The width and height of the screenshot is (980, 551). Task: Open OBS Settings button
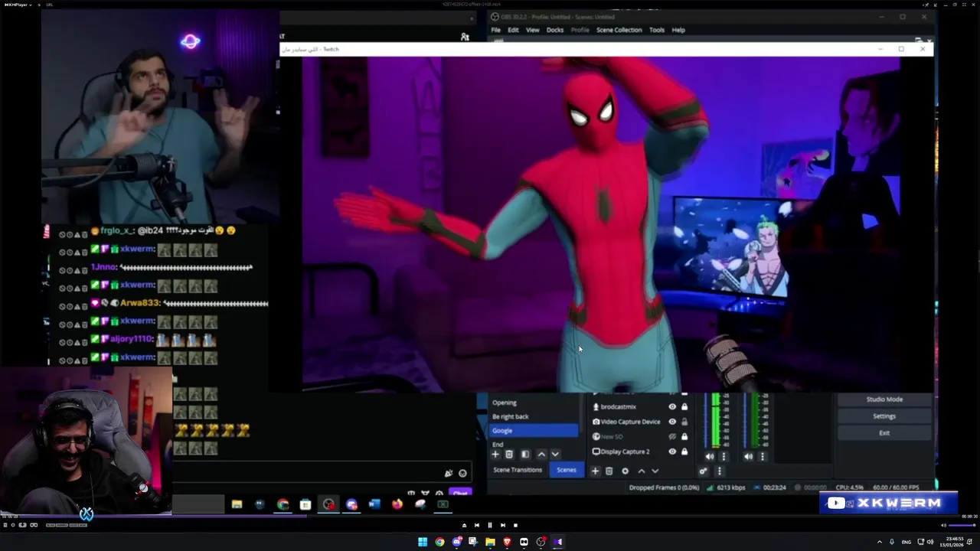point(884,416)
